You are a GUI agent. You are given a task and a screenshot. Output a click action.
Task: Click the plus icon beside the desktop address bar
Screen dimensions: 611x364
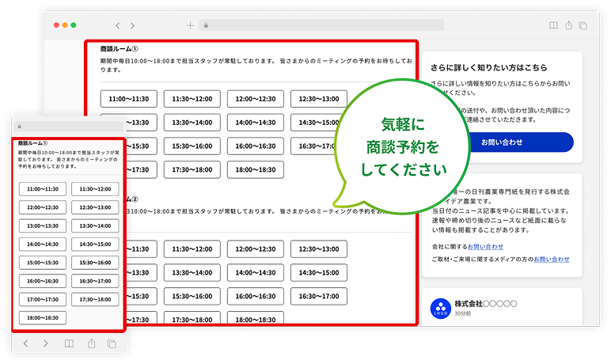[x=190, y=25]
